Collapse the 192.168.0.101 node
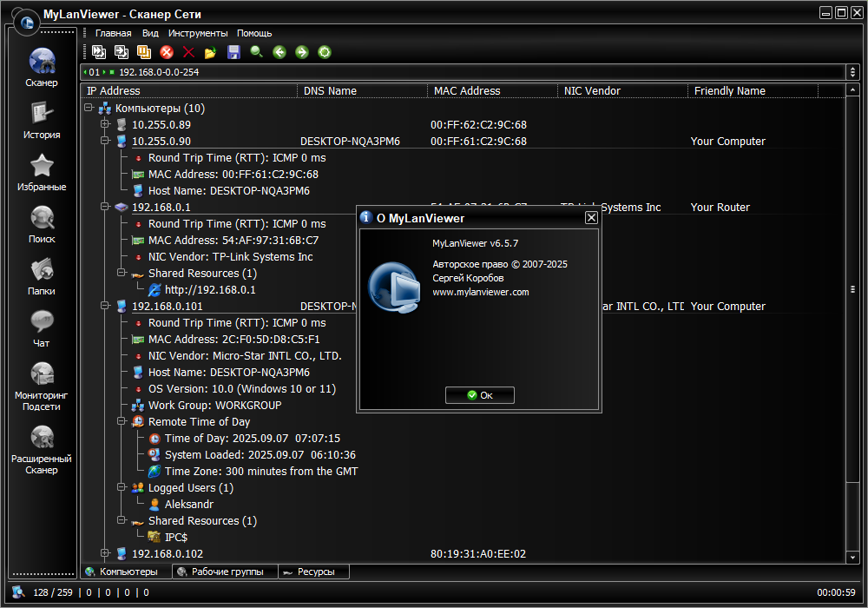 (105, 306)
